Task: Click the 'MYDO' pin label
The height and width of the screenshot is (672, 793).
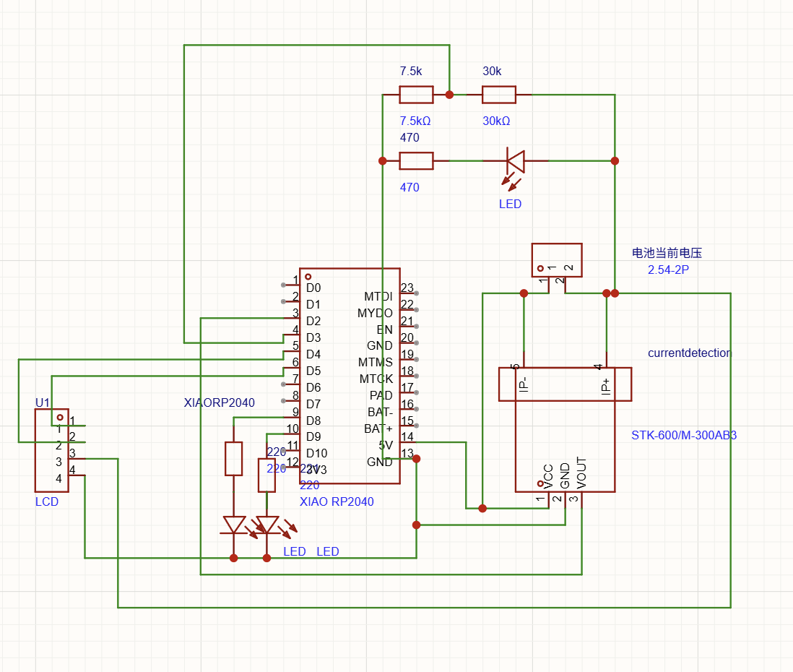Action: [x=376, y=313]
